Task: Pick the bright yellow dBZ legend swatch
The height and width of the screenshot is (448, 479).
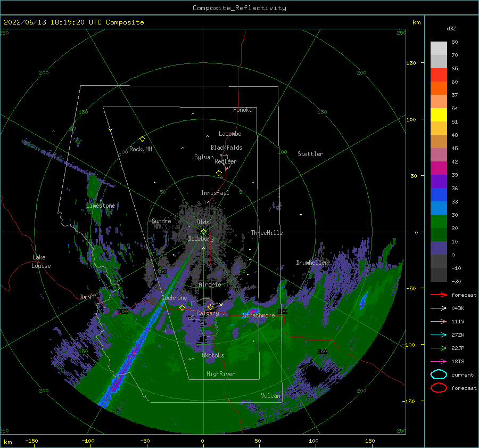Action: [x=439, y=115]
